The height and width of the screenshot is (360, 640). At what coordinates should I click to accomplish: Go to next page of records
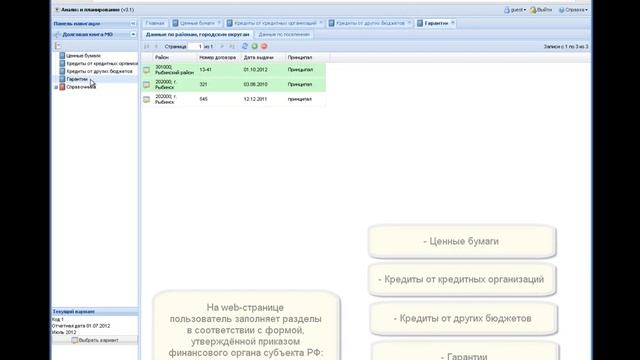coord(222,47)
